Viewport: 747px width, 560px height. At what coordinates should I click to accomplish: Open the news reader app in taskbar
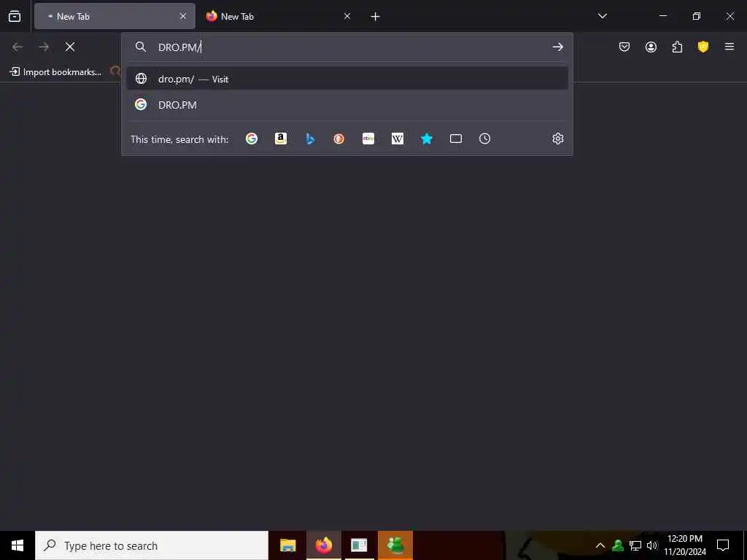coord(359,545)
